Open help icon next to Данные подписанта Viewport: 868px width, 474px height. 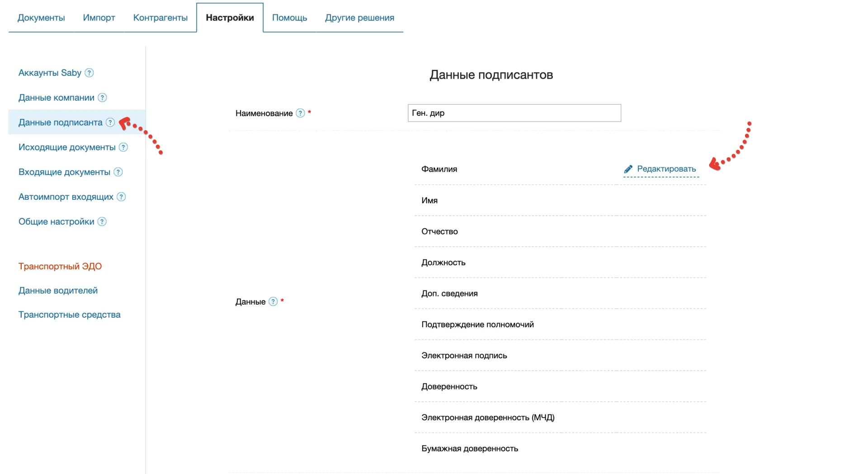[x=110, y=122]
